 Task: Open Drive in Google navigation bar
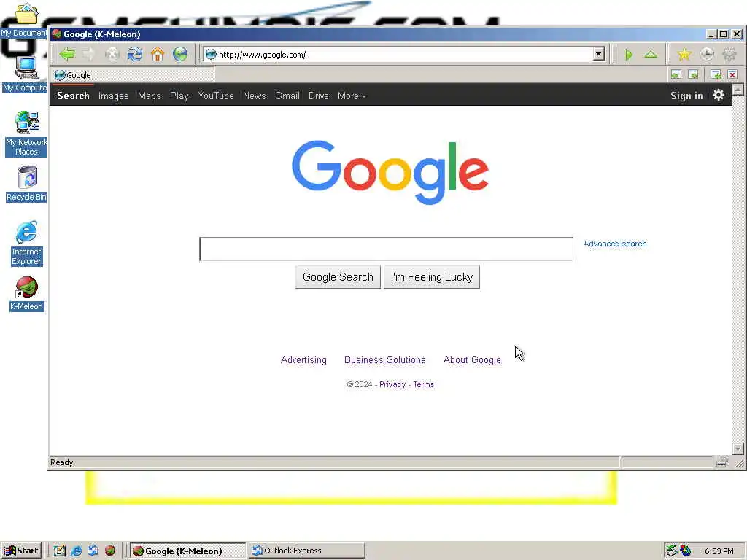click(x=319, y=96)
